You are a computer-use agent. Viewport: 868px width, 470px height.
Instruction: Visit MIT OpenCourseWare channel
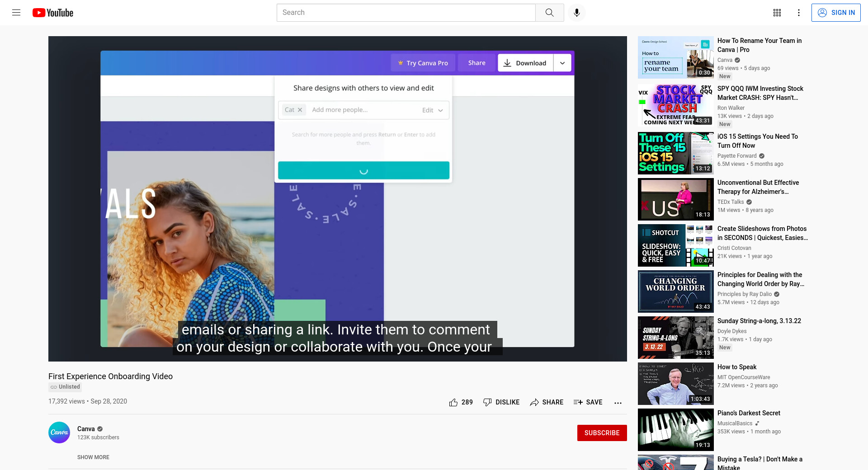tap(743, 377)
